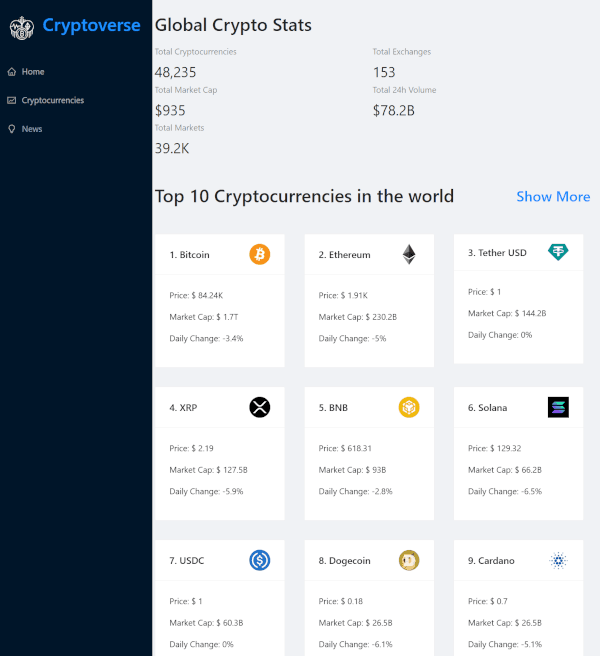600x656 pixels.
Task: Open the News menu item
Action: tap(32, 129)
